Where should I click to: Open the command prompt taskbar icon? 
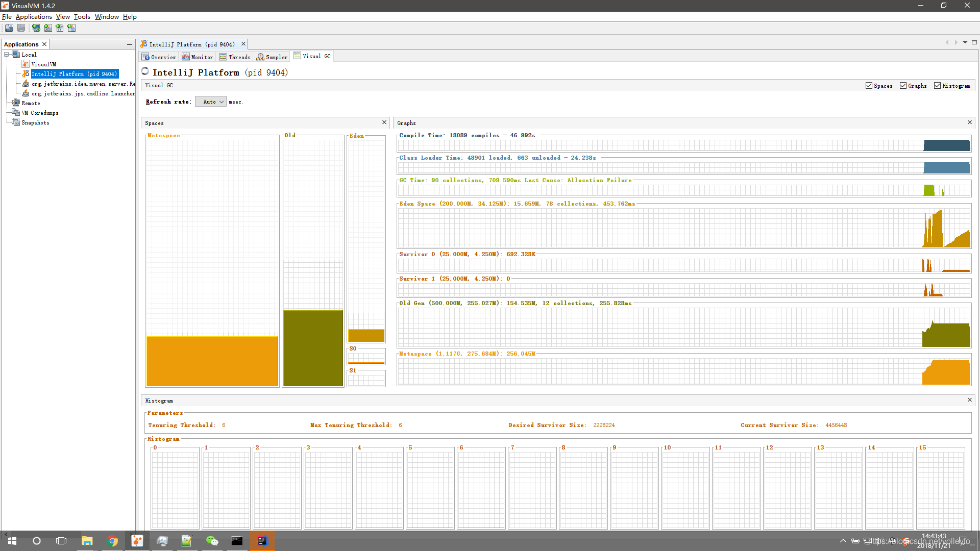[237, 541]
